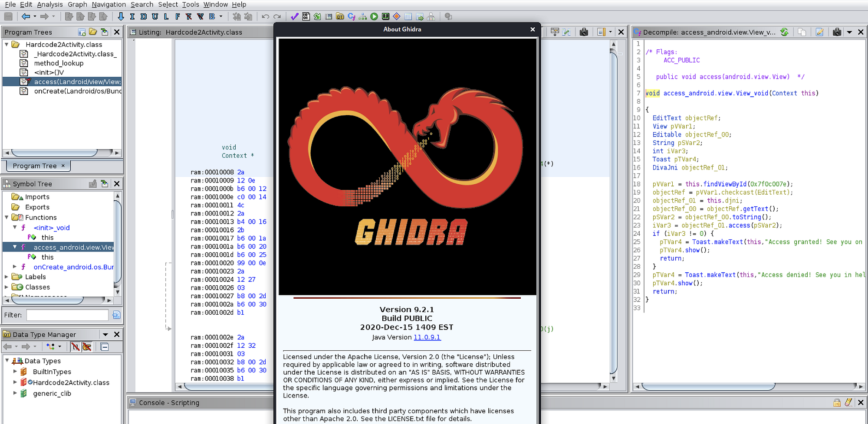
Task: Apply the Symbol Tree filter with its arrow button
Action: [116, 315]
